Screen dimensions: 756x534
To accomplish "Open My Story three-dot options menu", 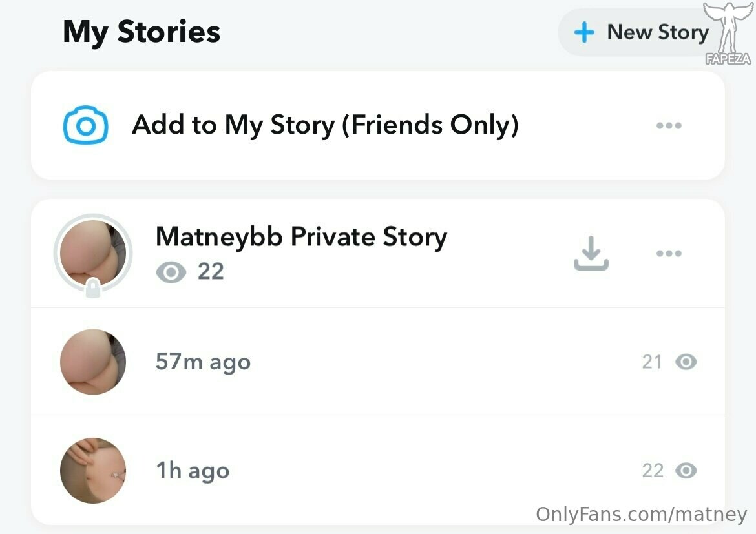I will click(x=669, y=125).
